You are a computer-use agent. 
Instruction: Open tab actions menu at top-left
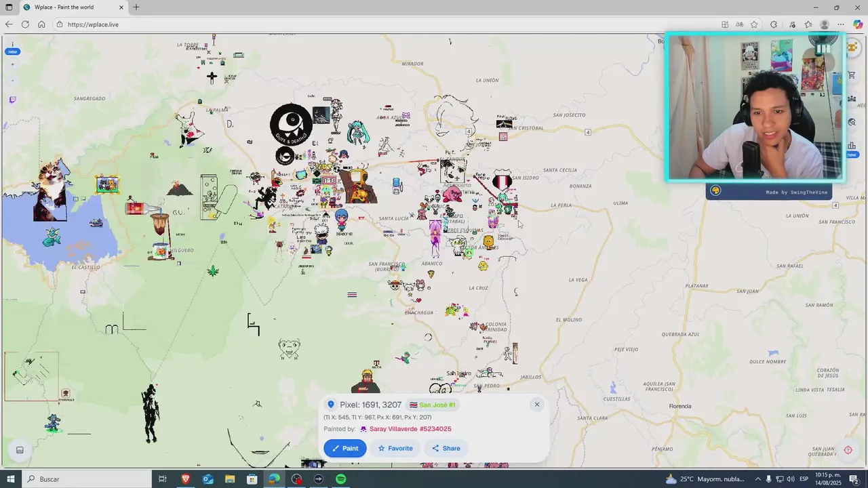[8, 7]
